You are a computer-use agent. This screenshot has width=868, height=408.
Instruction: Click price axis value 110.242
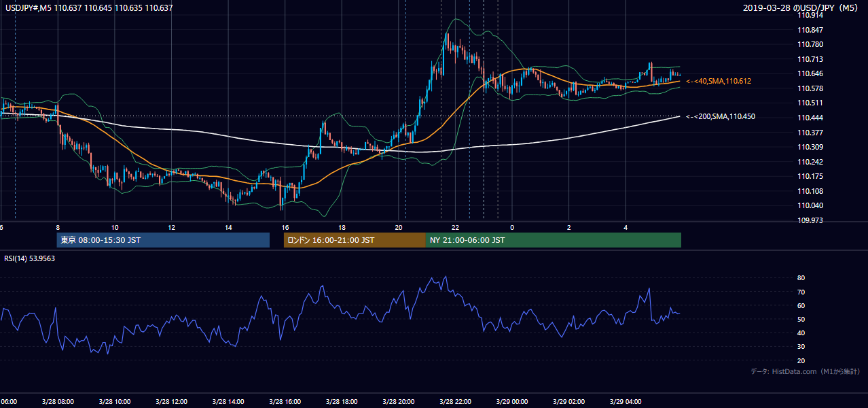[x=810, y=161]
